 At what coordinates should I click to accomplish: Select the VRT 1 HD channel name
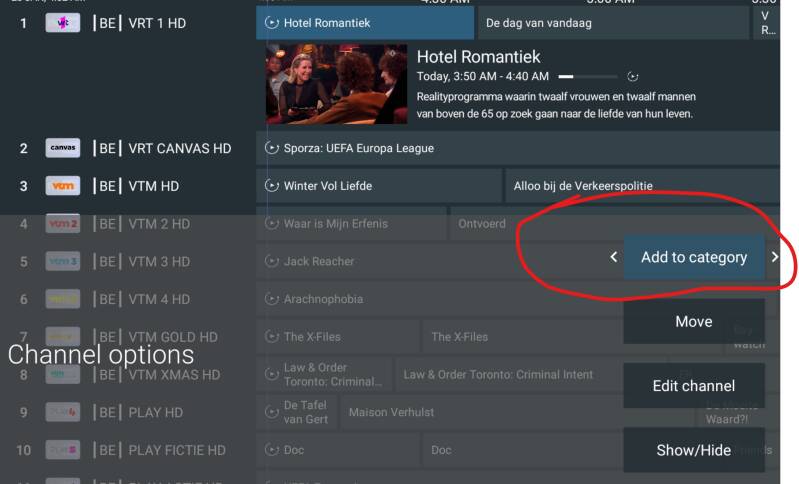[157, 23]
